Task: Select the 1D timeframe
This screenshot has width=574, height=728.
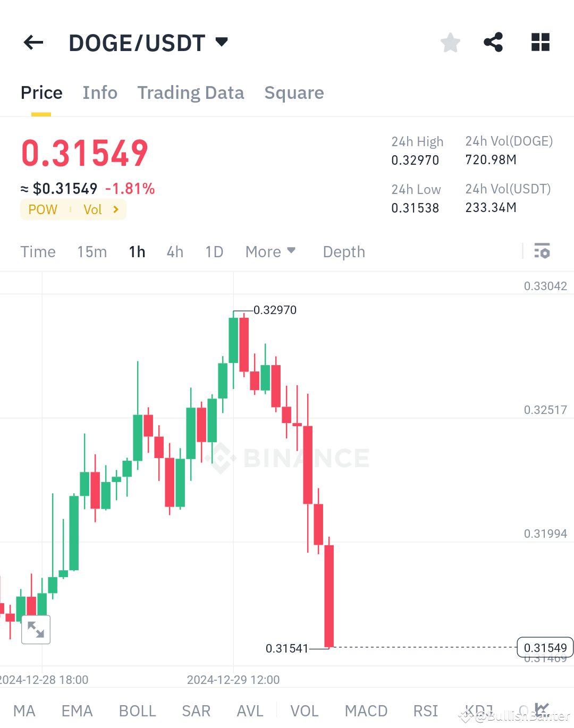Action: click(x=214, y=251)
